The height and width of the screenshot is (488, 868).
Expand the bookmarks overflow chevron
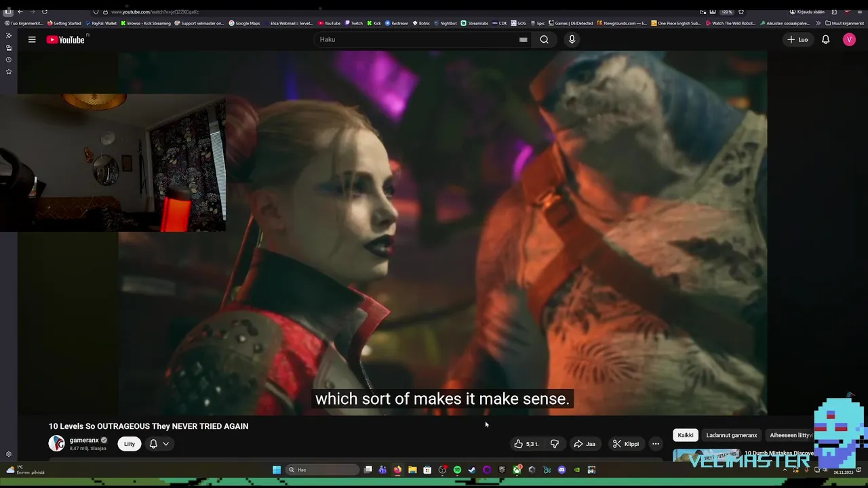pos(818,23)
